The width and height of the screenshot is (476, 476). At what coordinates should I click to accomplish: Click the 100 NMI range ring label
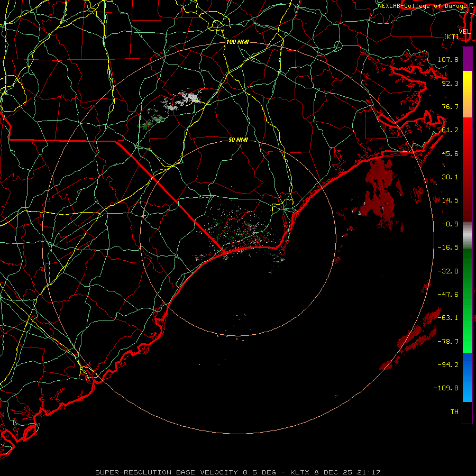pos(237,42)
